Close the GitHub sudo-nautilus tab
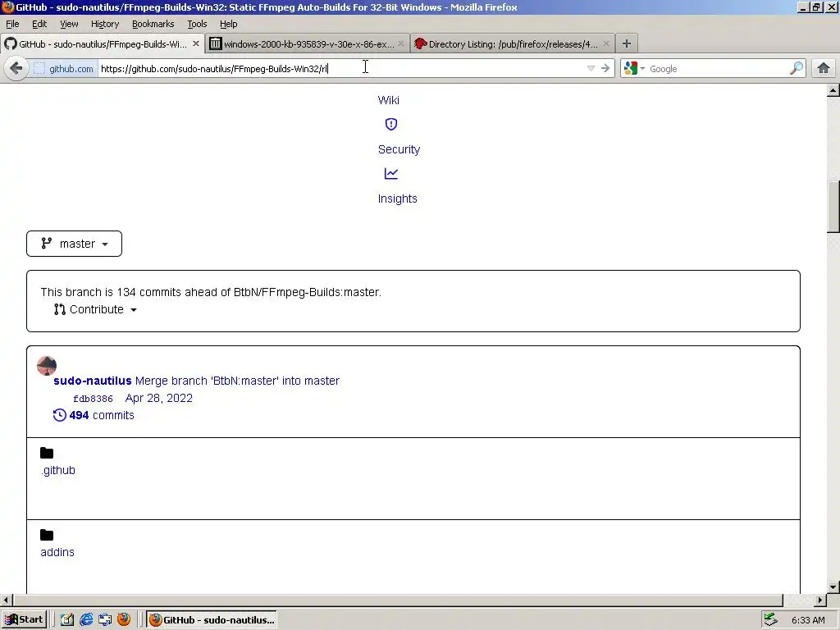Viewport: 840px width, 630px height. pos(195,44)
